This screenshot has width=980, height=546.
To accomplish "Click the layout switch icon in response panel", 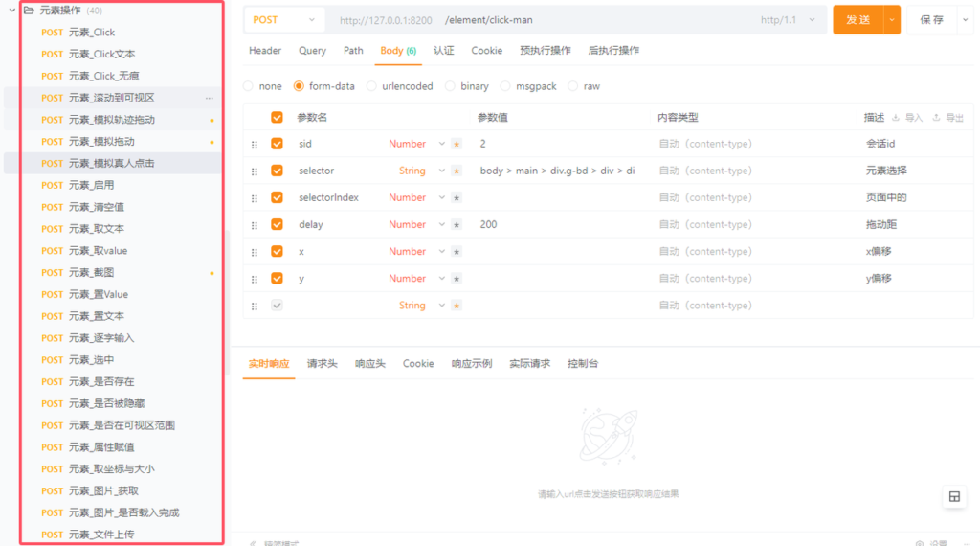I will pos(954,496).
